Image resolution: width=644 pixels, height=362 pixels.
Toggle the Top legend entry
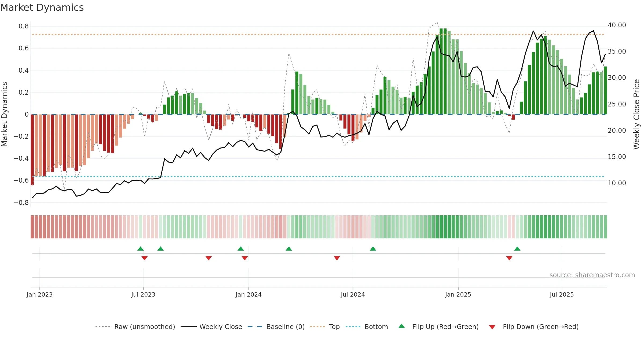tap(325, 327)
